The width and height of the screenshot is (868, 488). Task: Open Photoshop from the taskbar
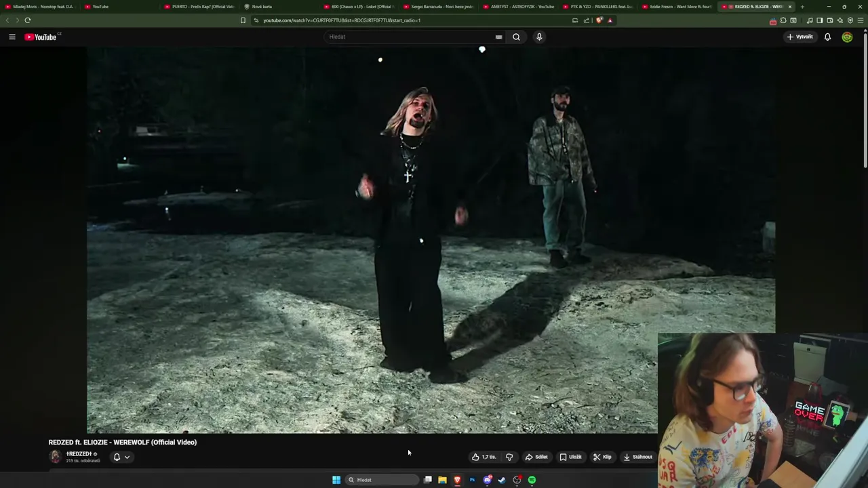tap(472, 480)
